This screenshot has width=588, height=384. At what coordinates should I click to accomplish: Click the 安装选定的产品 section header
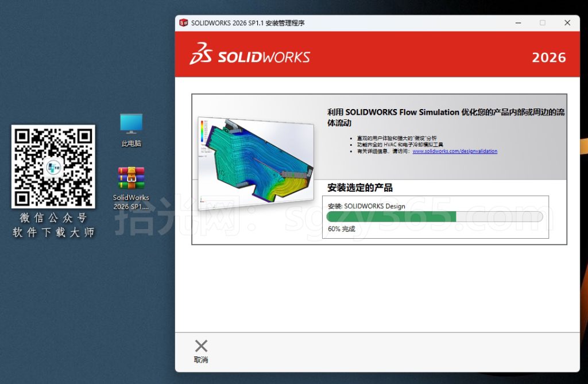360,187
